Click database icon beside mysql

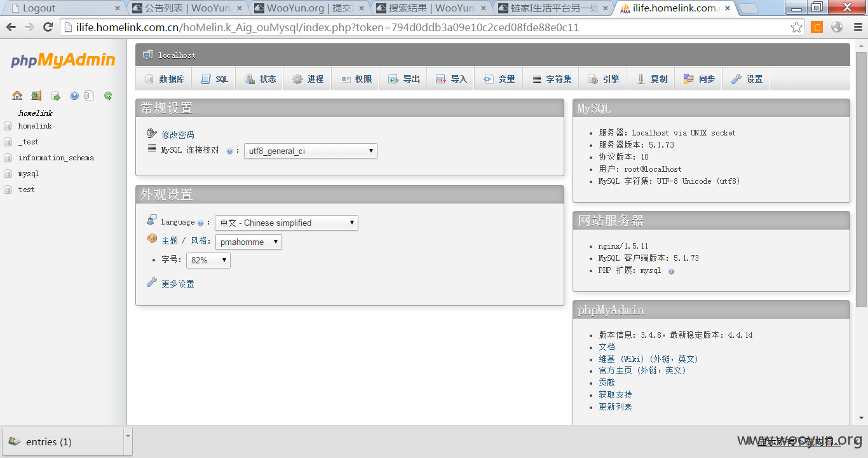[8, 174]
